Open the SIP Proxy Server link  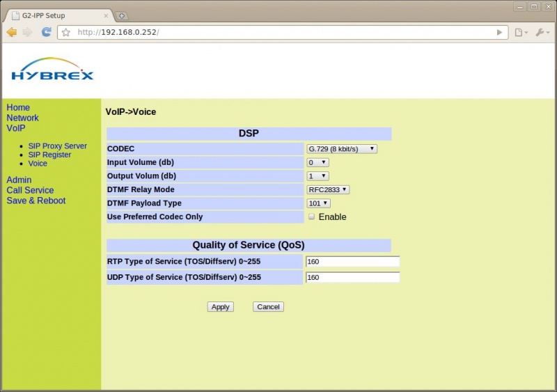pyautogui.click(x=57, y=146)
